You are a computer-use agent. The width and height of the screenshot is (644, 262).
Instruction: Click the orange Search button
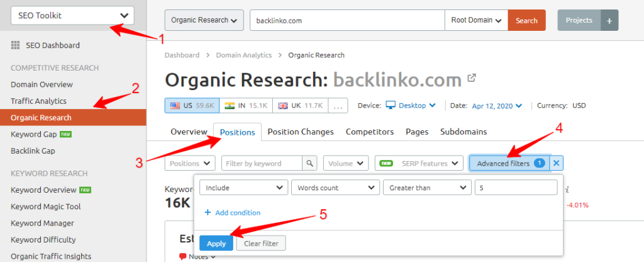(526, 20)
